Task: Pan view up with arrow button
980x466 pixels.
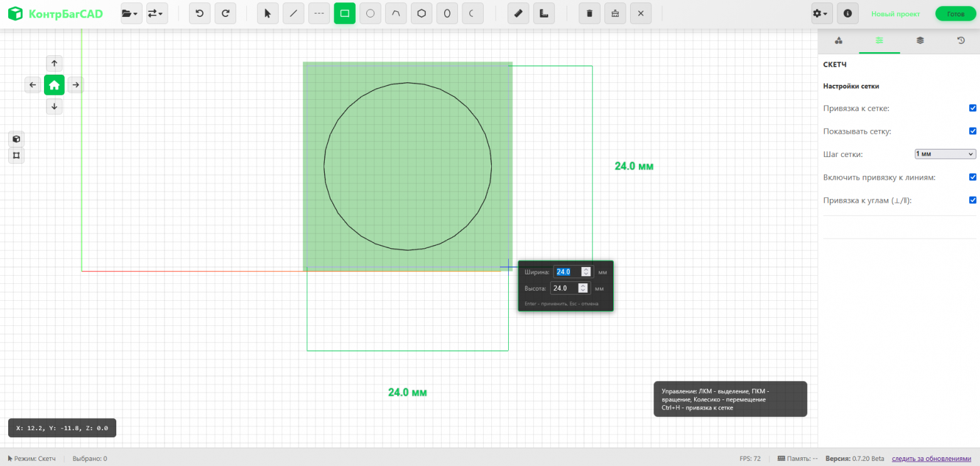Action: coord(54,63)
